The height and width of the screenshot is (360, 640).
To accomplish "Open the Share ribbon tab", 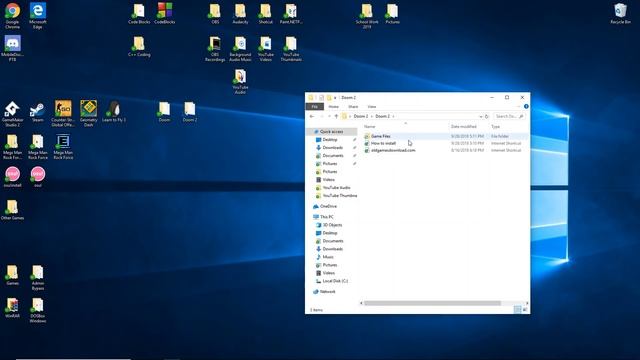I will 353,107.
